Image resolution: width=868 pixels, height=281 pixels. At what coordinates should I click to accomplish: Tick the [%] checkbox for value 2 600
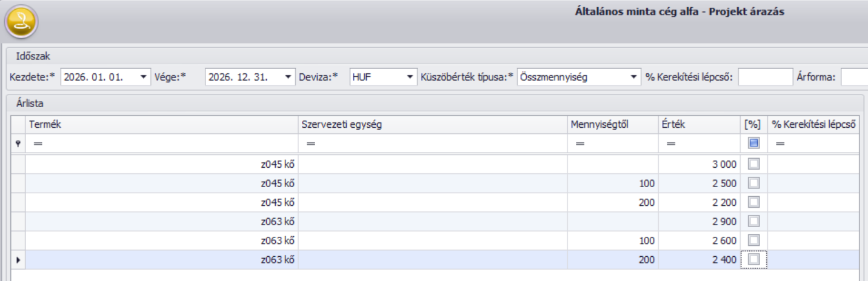coord(754,240)
